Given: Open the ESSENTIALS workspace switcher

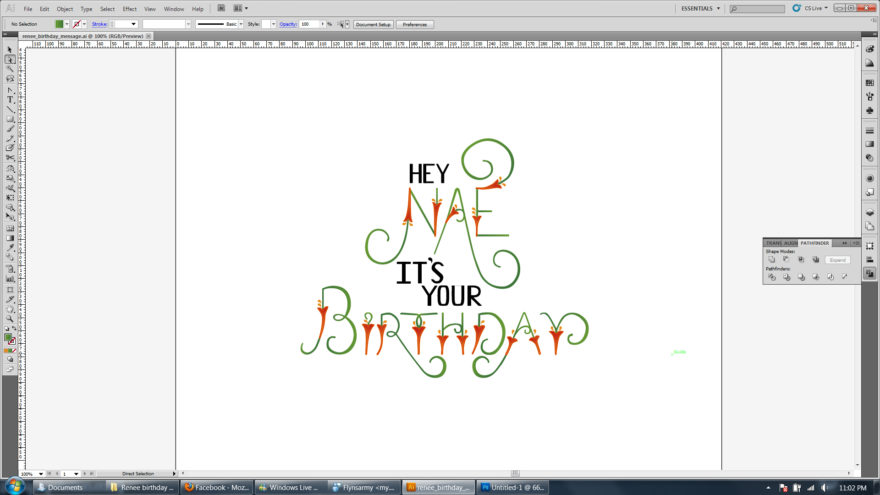Looking at the screenshot, I should coord(700,8).
